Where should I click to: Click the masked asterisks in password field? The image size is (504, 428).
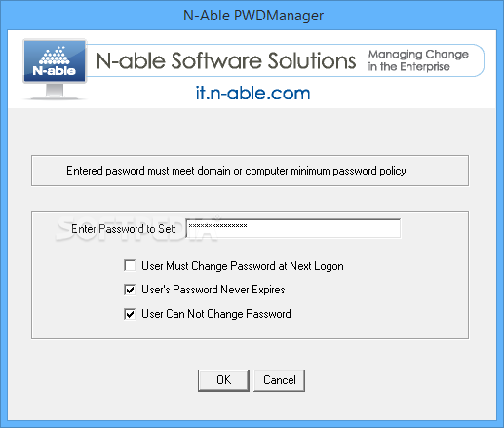tap(217, 226)
